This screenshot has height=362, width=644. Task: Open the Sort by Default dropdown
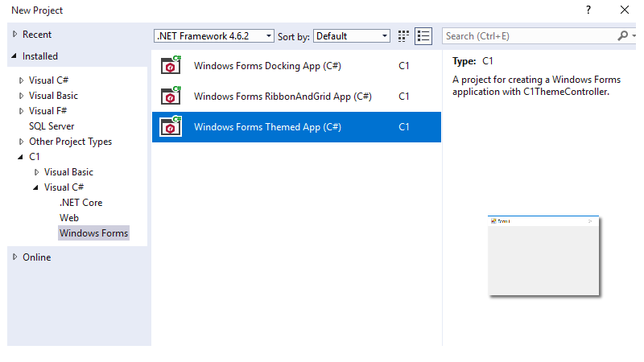(x=352, y=36)
